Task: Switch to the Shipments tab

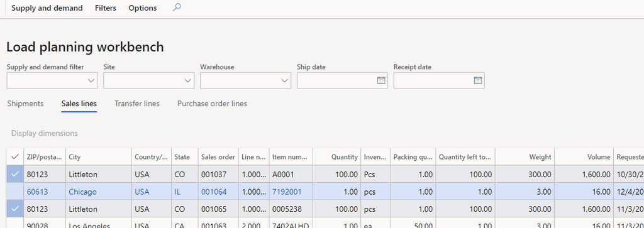Action: (x=25, y=104)
